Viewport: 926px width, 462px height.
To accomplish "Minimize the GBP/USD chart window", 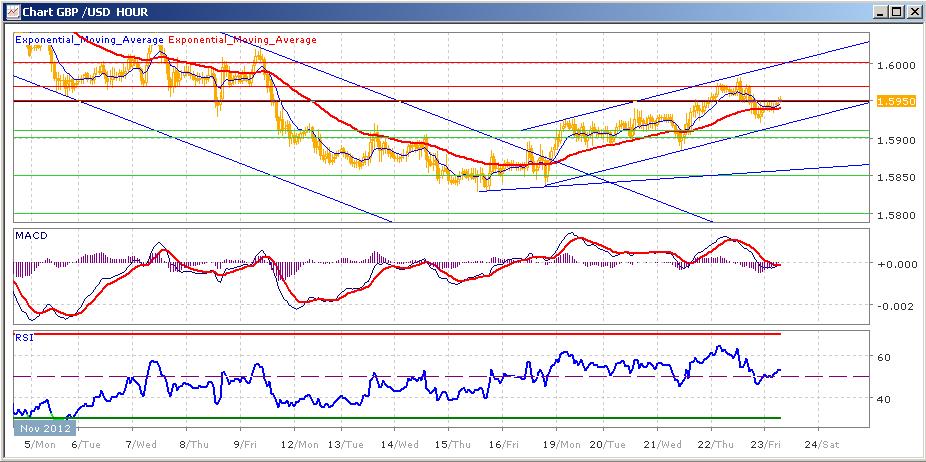I will 882,11.
